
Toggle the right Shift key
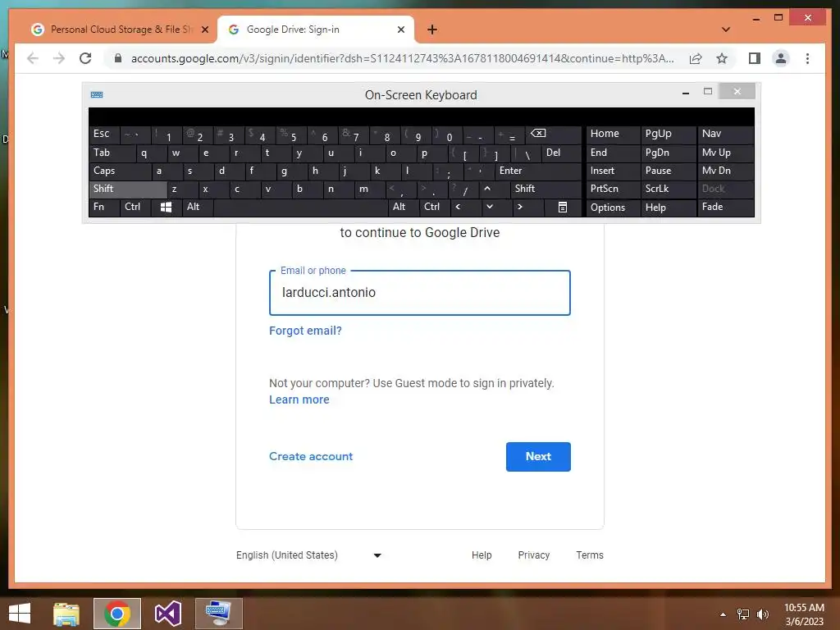click(x=546, y=189)
